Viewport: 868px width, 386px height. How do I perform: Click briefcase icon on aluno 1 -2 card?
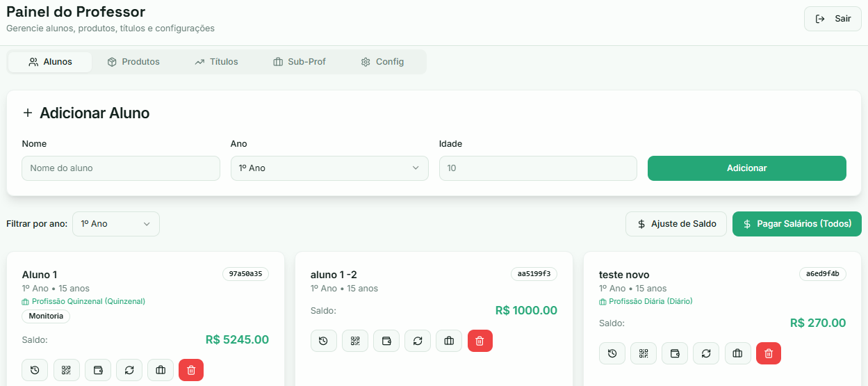point(449,341)
